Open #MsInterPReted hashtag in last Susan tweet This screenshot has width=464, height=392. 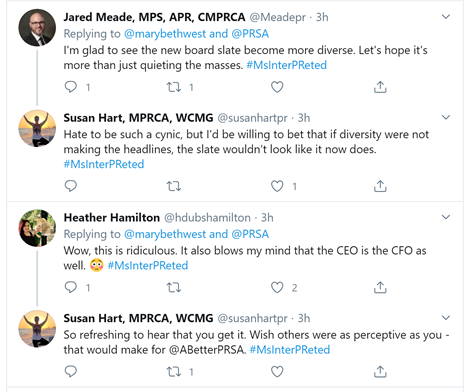click(x=290, y=350)
